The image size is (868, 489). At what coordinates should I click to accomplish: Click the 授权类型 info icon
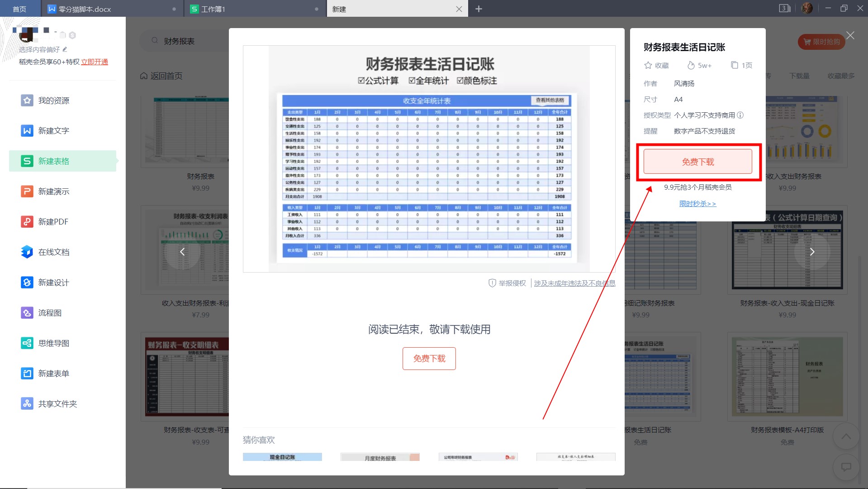tap(740, 115)
